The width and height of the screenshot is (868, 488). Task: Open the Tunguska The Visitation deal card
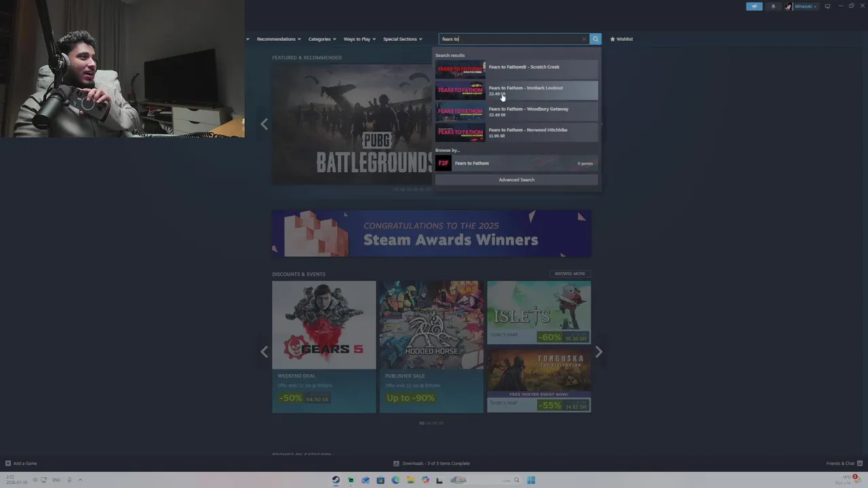[538, 380]
